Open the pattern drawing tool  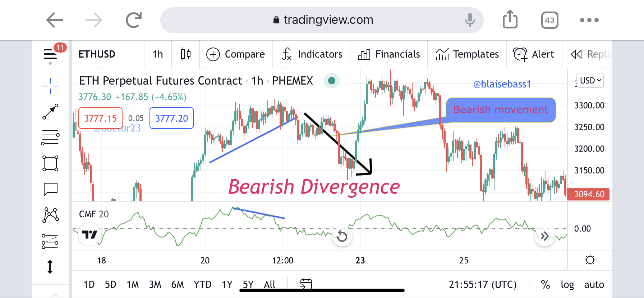[x=50, y=215]
